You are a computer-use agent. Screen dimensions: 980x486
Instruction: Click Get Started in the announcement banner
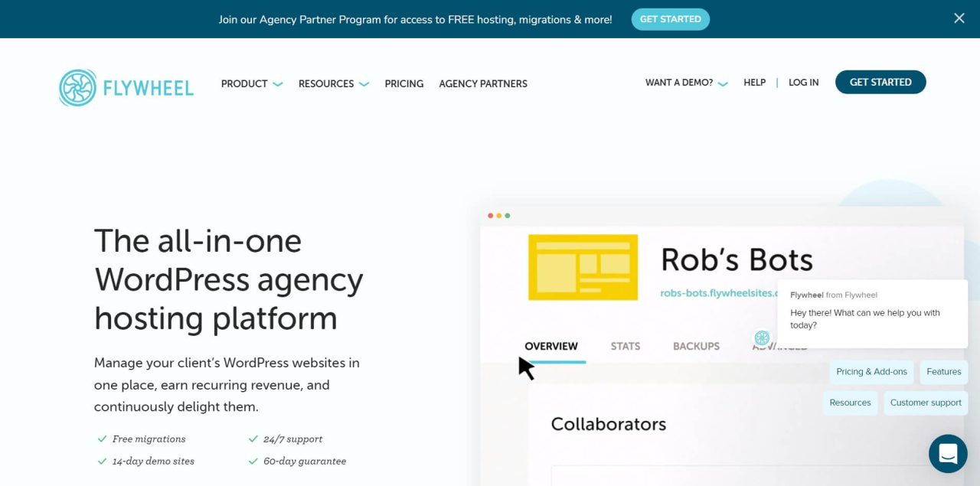(670, 19)
